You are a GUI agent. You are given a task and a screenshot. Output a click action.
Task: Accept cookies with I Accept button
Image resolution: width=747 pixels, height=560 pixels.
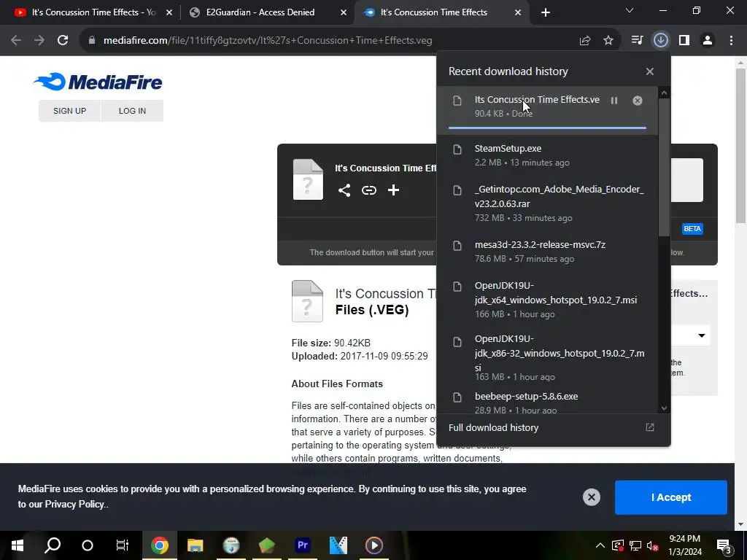671,497
